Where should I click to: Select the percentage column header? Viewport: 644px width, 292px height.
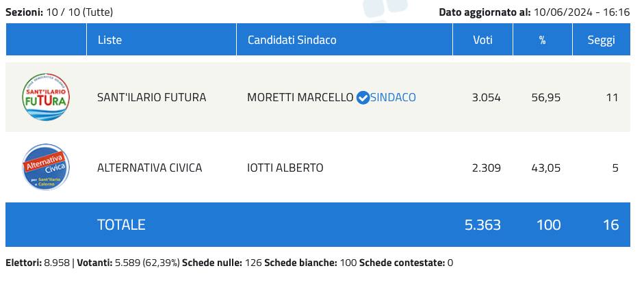pos(542,40)
